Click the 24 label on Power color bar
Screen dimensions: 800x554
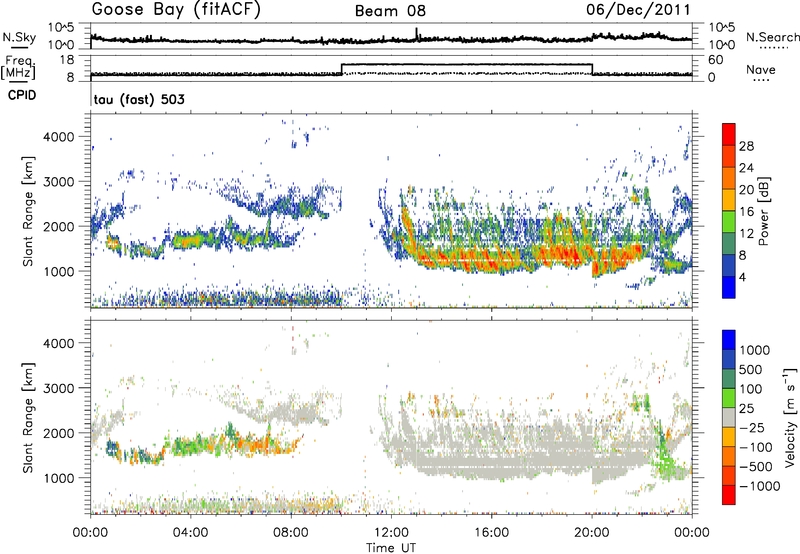(746, 168)
